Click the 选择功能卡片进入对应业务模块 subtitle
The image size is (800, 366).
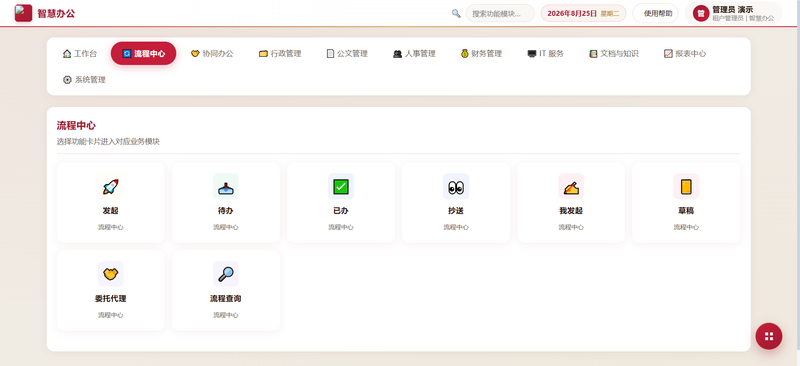click(x=108, y=142)
